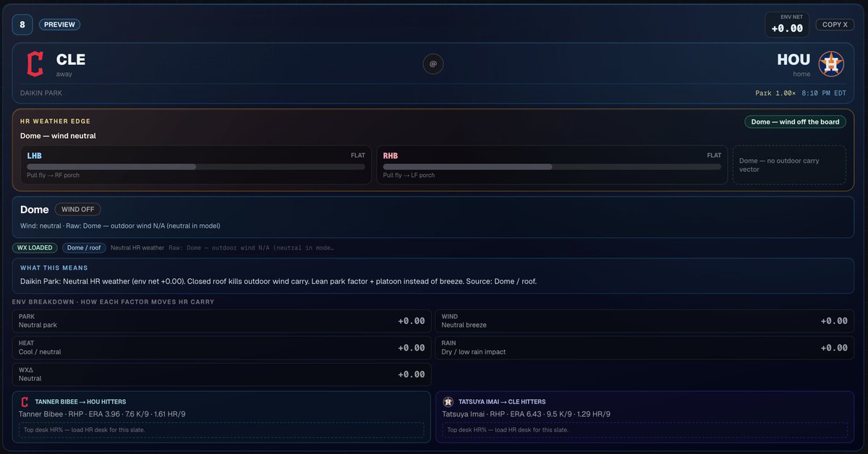
Task: Click the Pull fly → RF porch caption
Action: [x=53, y=175]
